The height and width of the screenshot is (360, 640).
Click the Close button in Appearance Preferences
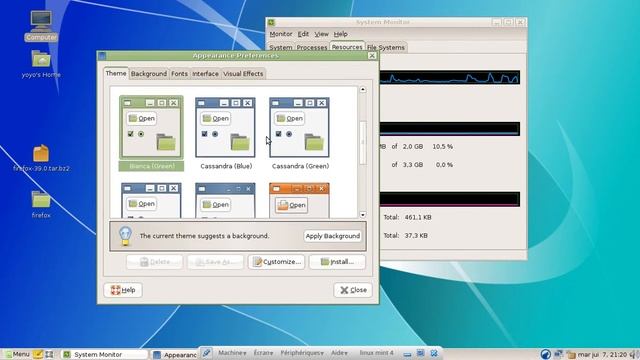point(353,290)
